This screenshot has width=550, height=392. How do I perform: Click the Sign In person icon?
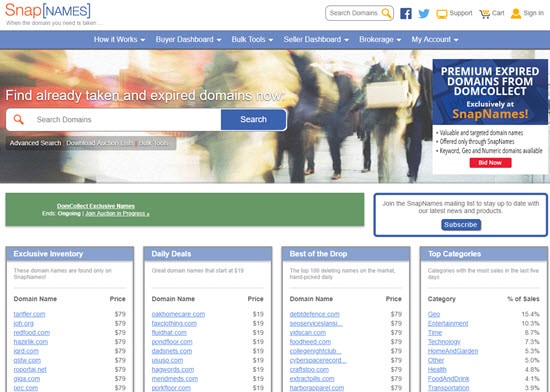(516, 14)
